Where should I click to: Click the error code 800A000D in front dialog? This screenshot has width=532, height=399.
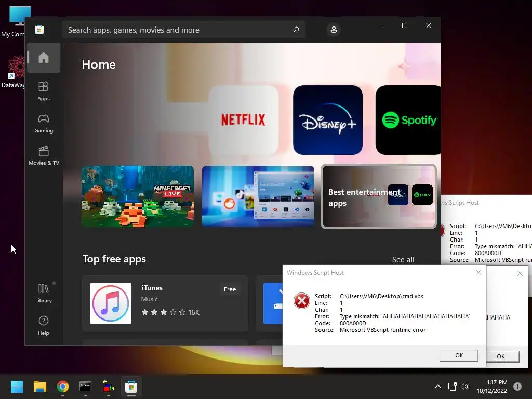pyautogui.click(x=353, y=323)
